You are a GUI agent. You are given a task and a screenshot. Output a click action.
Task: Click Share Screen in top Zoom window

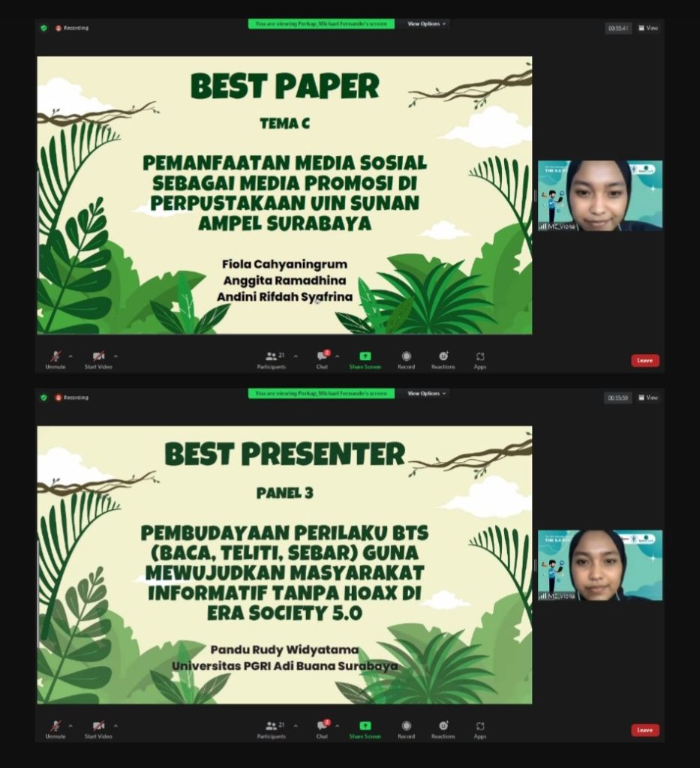(365, 359)
